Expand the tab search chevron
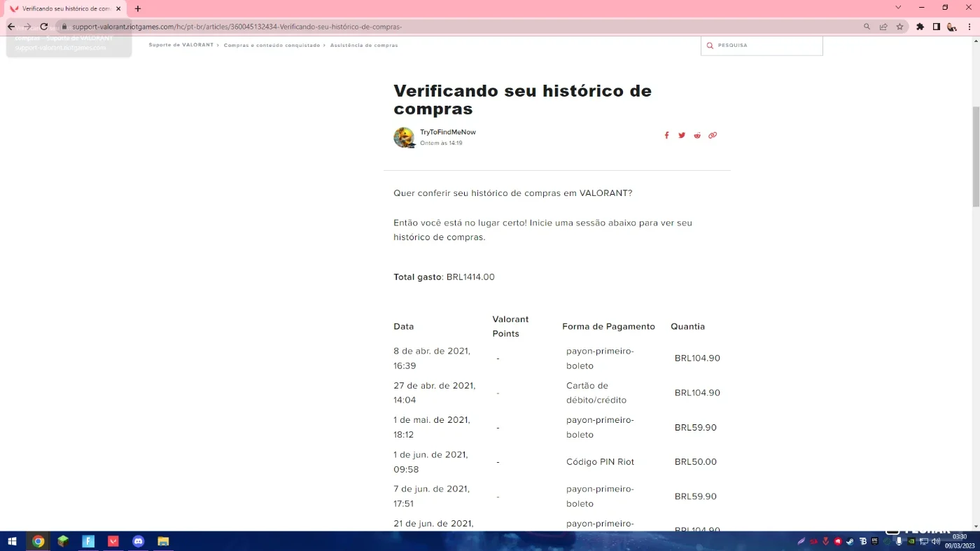Image resolution: width=980 pixels, height=551 pixels. [x=898, y=8]
